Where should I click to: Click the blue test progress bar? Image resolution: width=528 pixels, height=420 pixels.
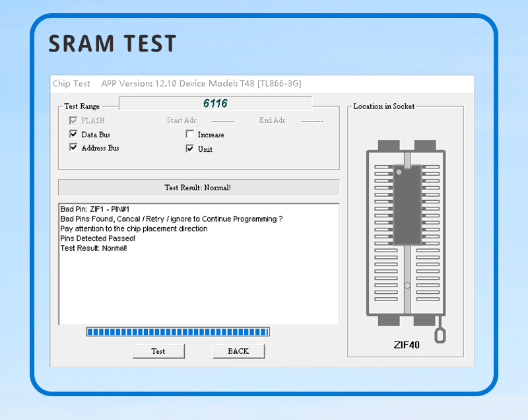click(x=178, y=332)
